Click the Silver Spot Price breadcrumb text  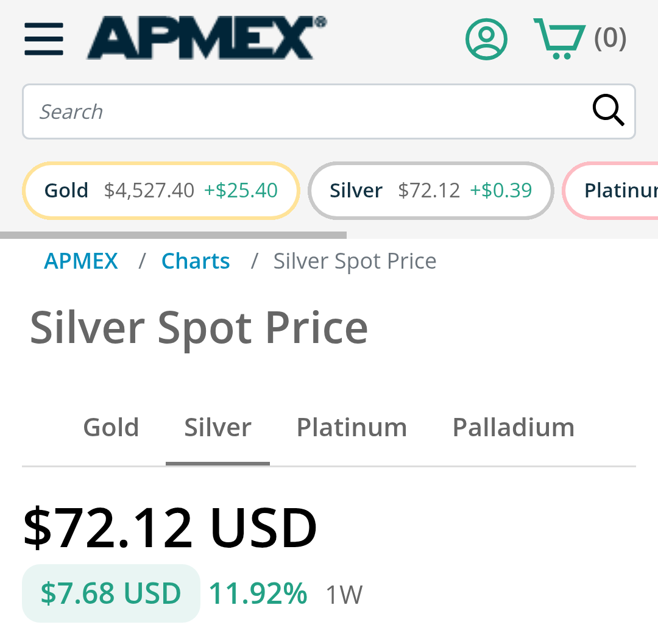(355, 261)
